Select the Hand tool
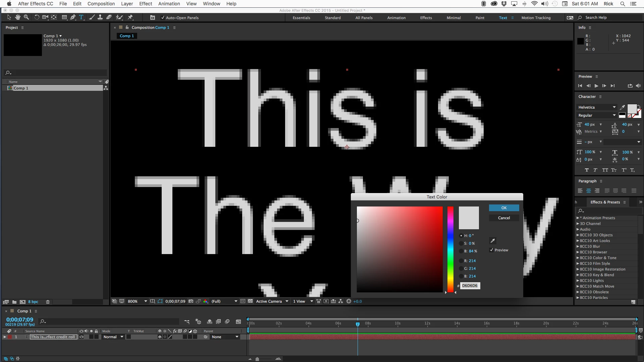Image resolution: width=644 pixels, height=362 pixels. pos(17,17)
